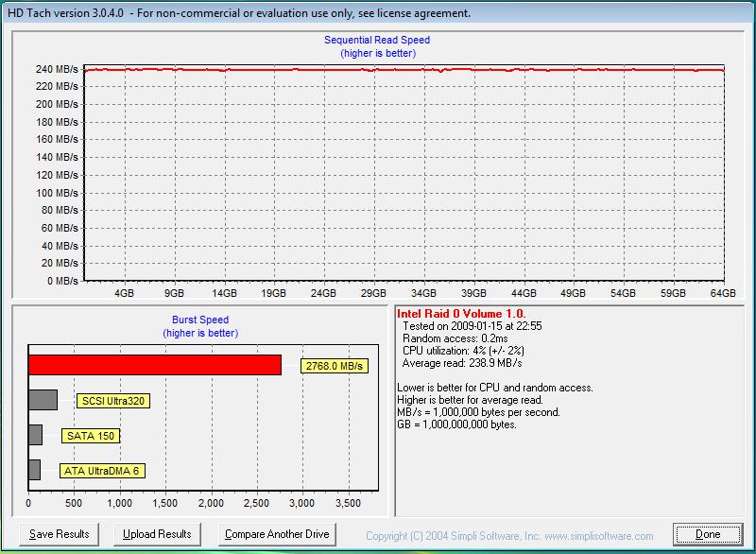Click the 34GB axis label
Viewport: 756px width, 554px height.
pos(423,293)
